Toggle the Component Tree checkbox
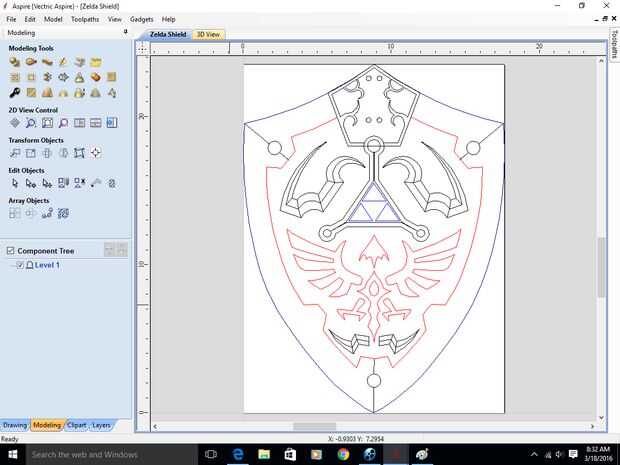 pyautogui.click(x=11, y=251)
